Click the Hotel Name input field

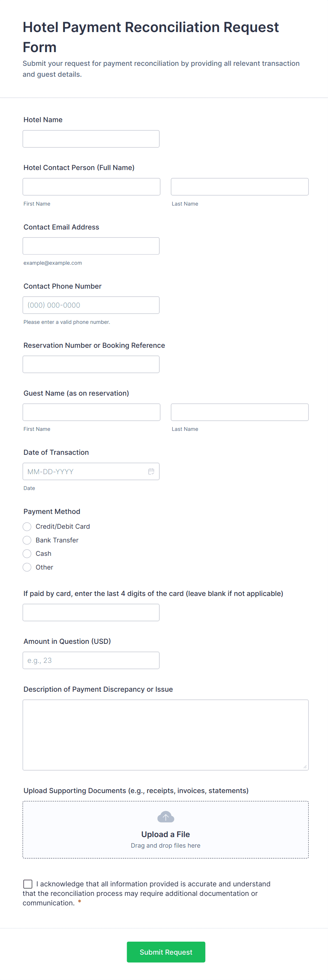[91, 138]
